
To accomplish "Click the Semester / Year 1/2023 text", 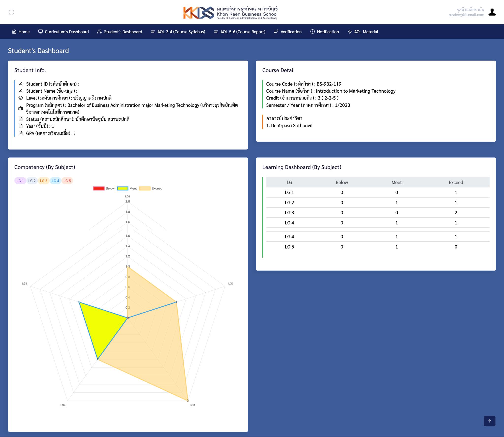I will 308,105.
